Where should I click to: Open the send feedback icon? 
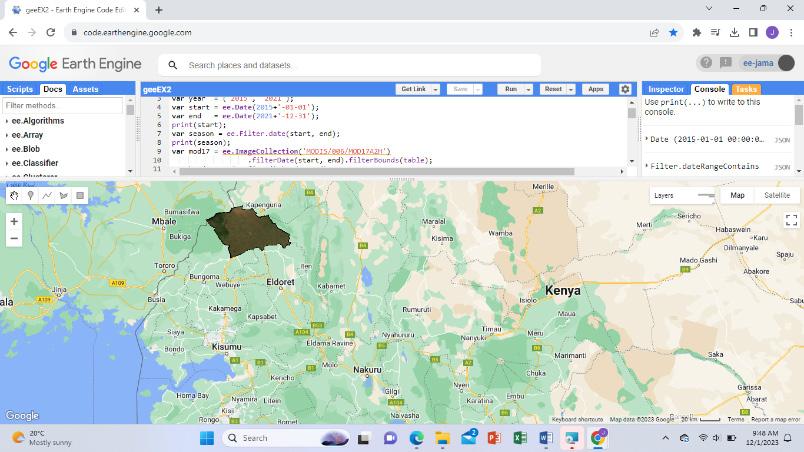click(726, 63)
